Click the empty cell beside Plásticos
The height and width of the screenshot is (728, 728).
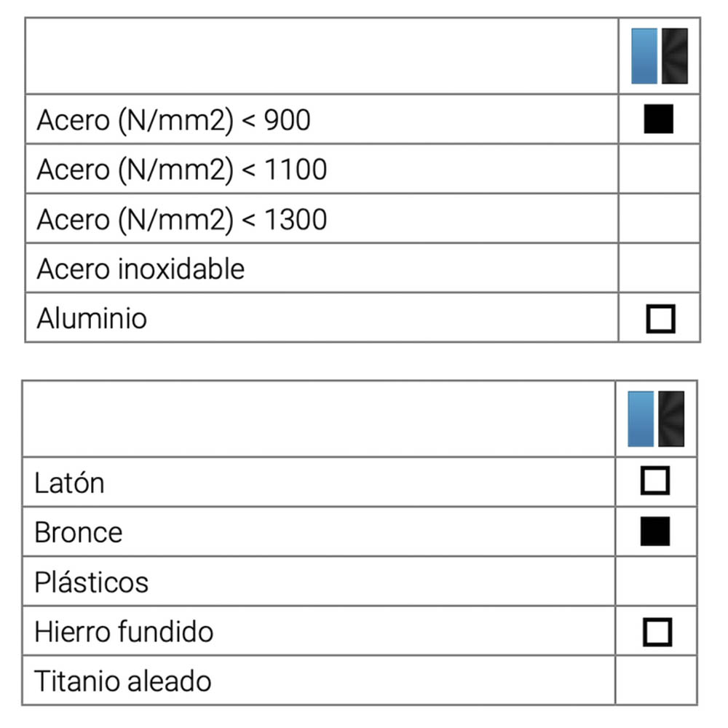[x=656, y=581]
